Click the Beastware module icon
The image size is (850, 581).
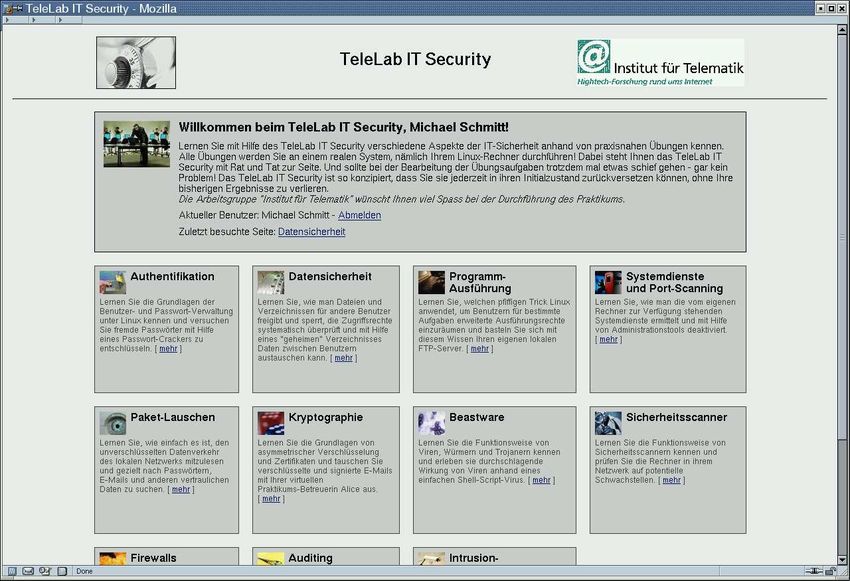[432, 423]
